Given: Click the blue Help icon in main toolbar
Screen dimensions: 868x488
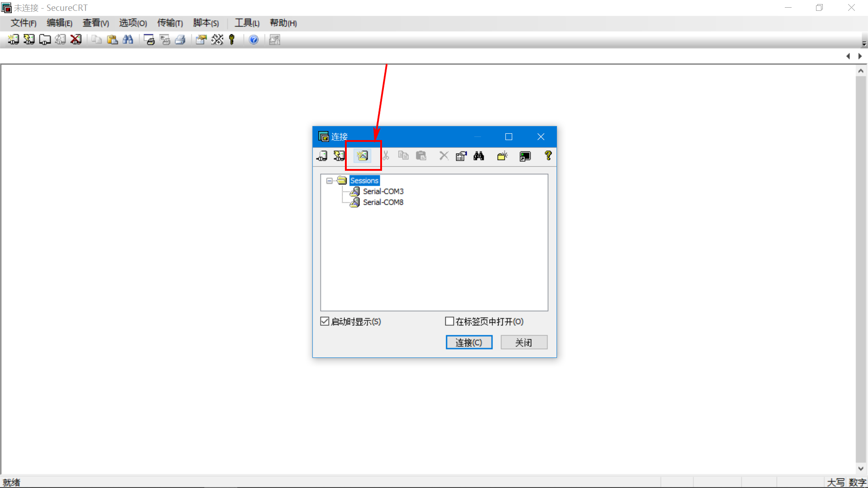Looking at the screenshot, I should [x=254, y=40].
